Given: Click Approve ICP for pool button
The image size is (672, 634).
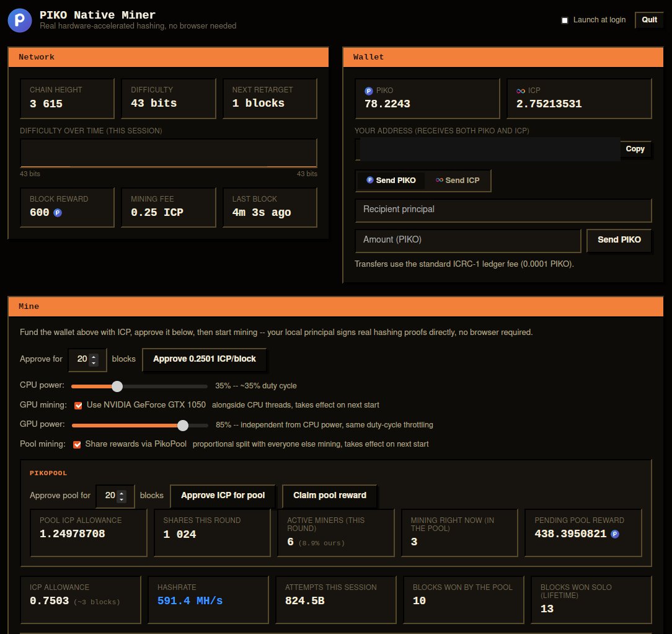Looking at the screenshot, I should coord(223,496).
